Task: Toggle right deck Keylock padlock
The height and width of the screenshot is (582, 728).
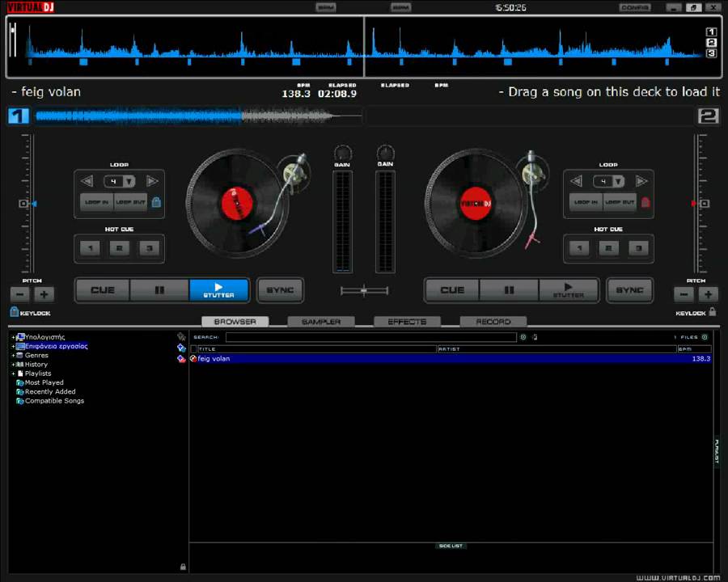Action: click(713, 311)
